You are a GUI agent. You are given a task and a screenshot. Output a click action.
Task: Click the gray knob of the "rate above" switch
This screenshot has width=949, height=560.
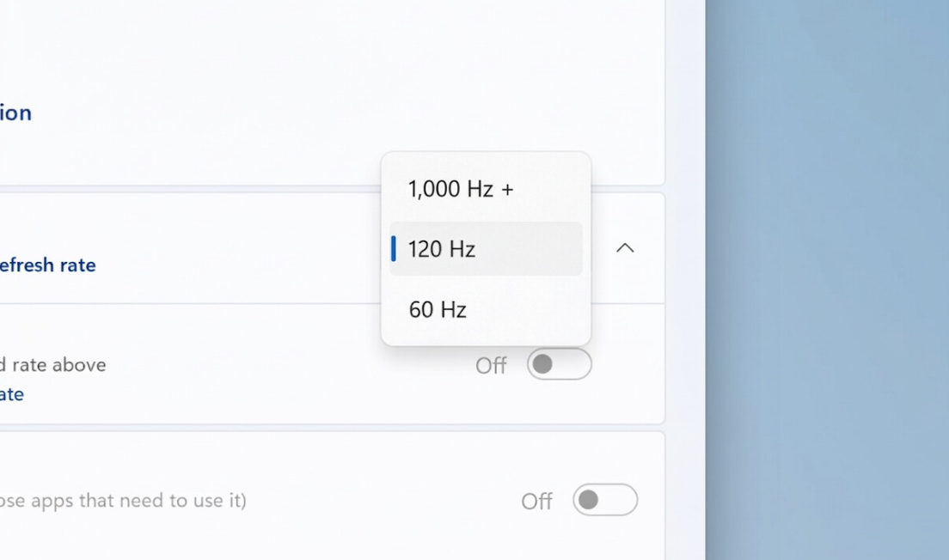[x=542, y=364]
